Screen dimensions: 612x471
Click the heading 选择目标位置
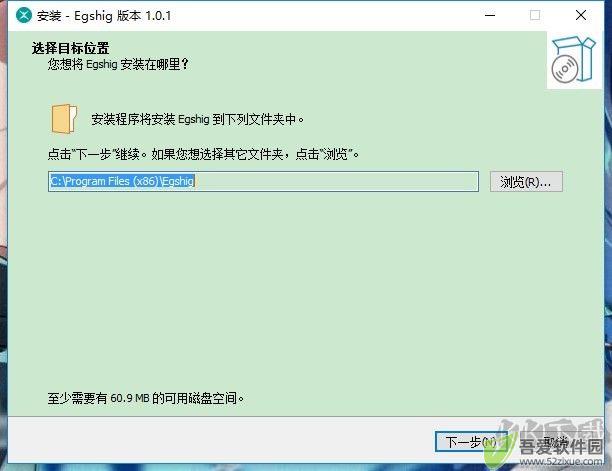[x=71, y=48]
